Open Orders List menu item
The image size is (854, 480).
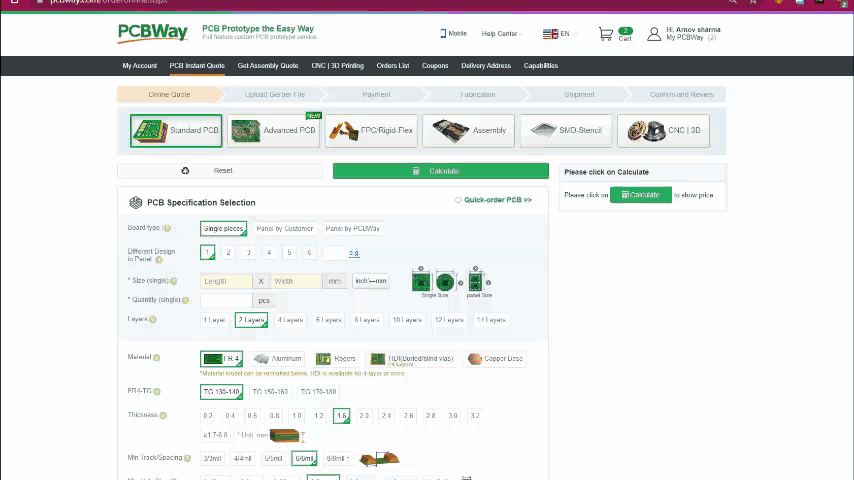393,66
